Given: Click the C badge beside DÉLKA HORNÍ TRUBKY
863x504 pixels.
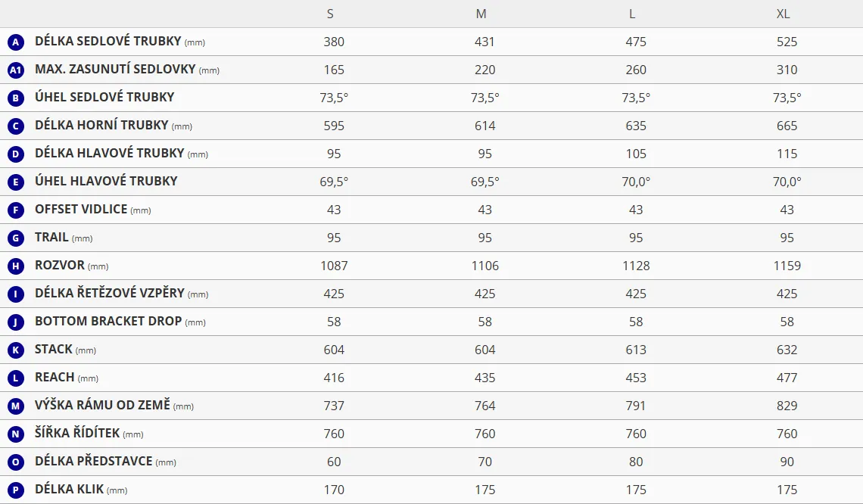Looking at the screenshot, I should point(16,126).
